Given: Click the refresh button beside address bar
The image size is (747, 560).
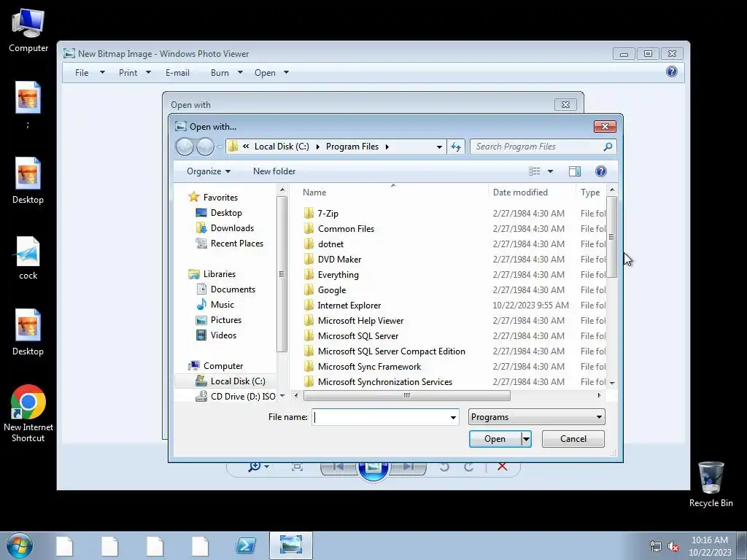Looking at the screenshot, I should [456, 147].
